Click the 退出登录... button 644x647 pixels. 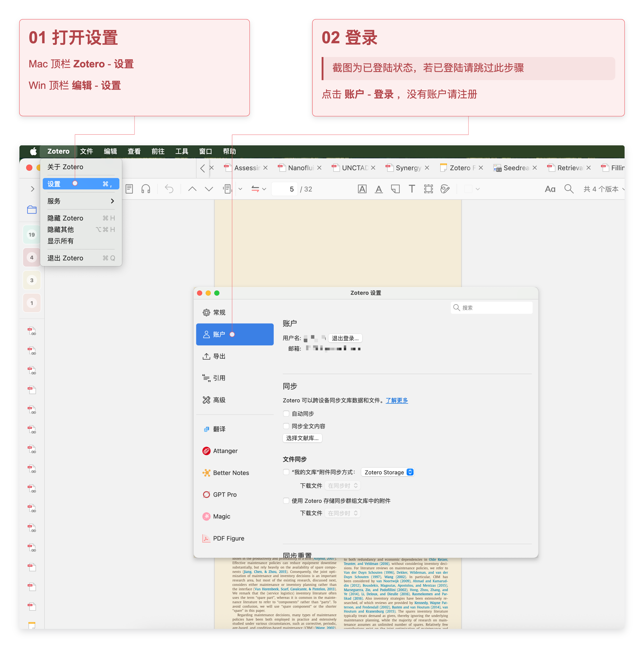coord(345,338)
